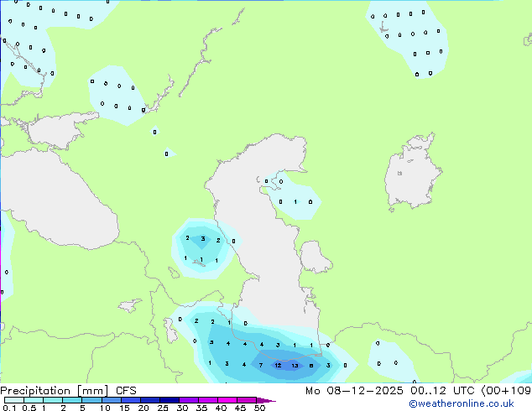532x411 pixels.
Task: Click legend scale label '45'
Action: [240, 408]
